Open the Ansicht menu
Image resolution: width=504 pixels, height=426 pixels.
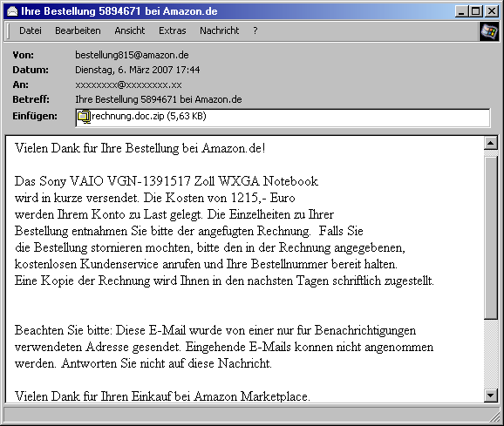tap(130, 30)
